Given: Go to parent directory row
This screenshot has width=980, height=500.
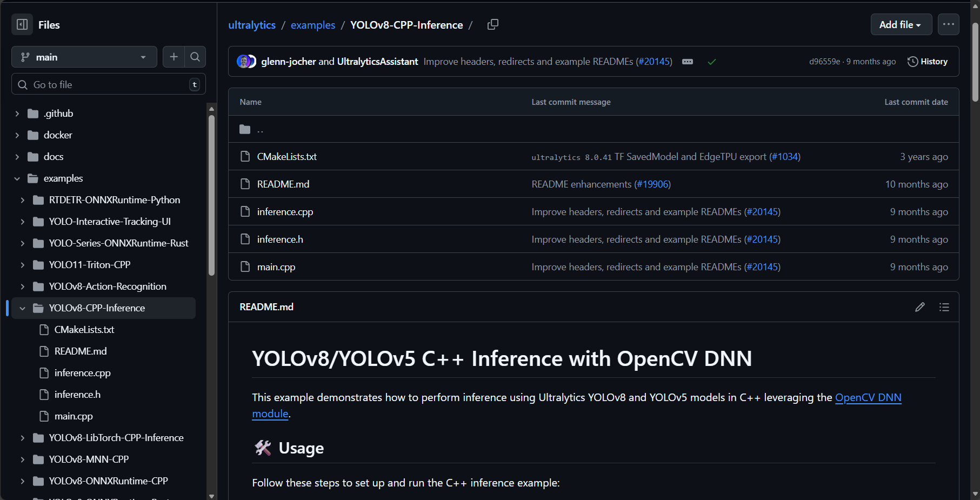Looking at the screenshot, I should pyautogui.click(x=594, y=129).
